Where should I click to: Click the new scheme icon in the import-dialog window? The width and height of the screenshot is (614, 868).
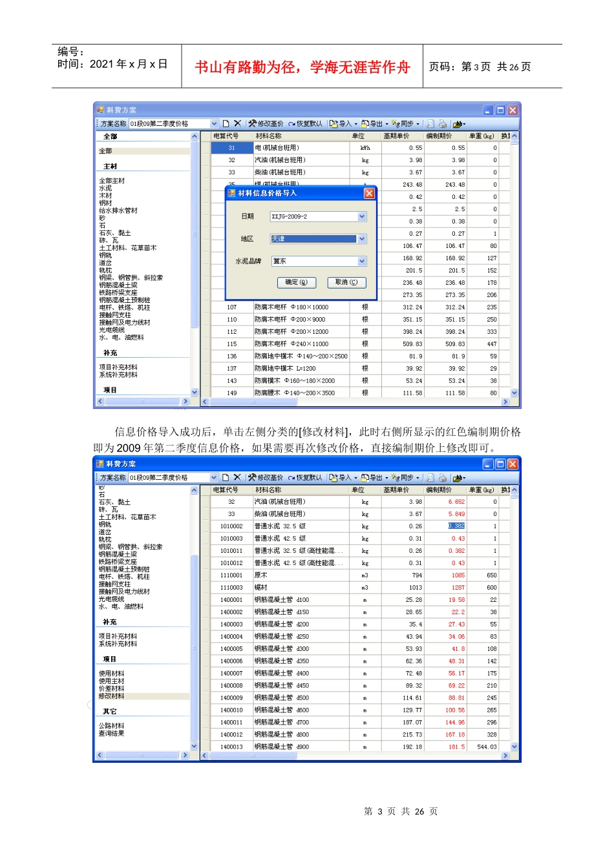click(226, 123)
